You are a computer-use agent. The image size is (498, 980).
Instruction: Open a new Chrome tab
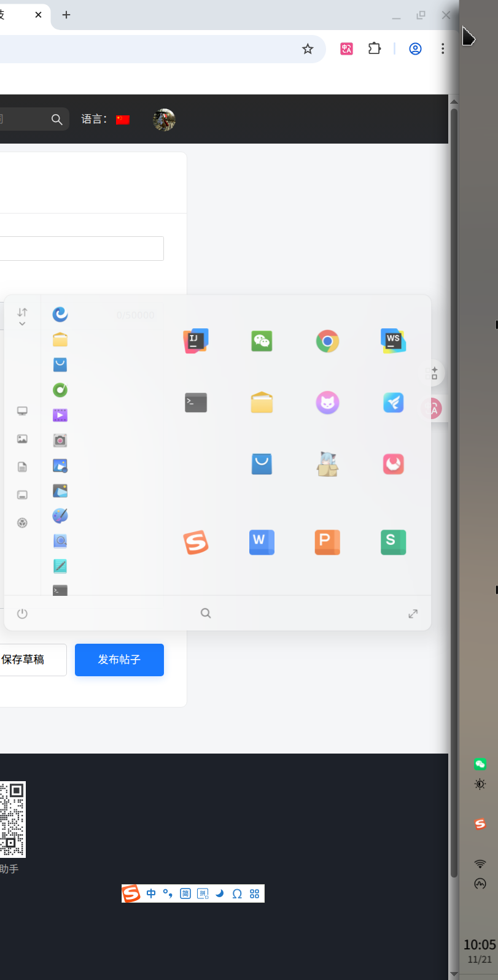click(x=66, y=15)
